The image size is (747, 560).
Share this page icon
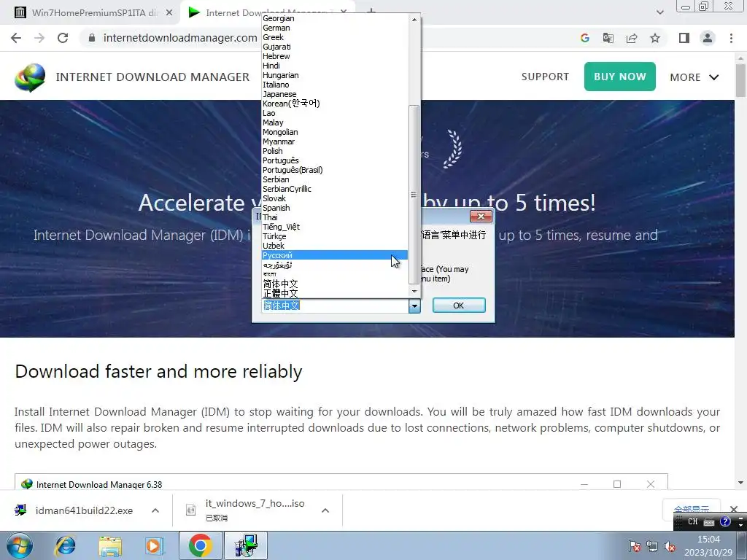pos(632,38)
